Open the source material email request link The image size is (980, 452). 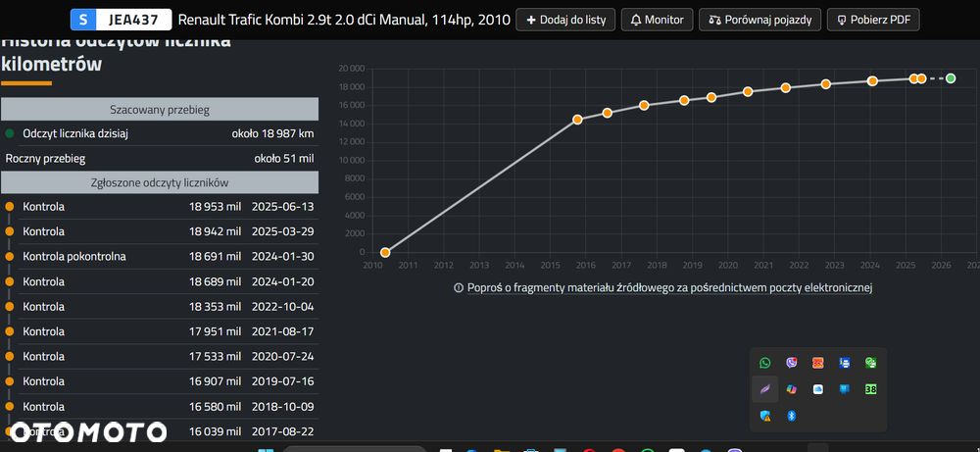pos(669,287)
